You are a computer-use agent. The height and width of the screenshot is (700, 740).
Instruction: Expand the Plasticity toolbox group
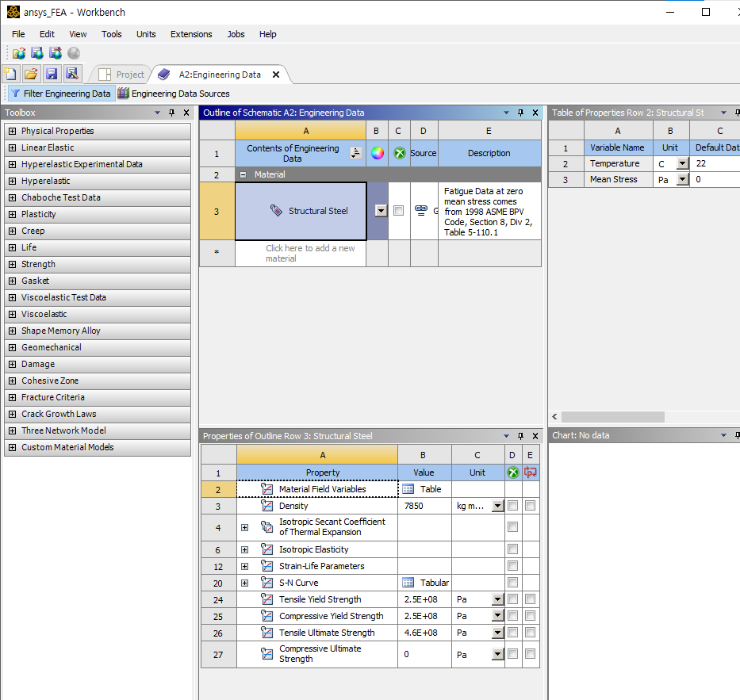[12, 215]
